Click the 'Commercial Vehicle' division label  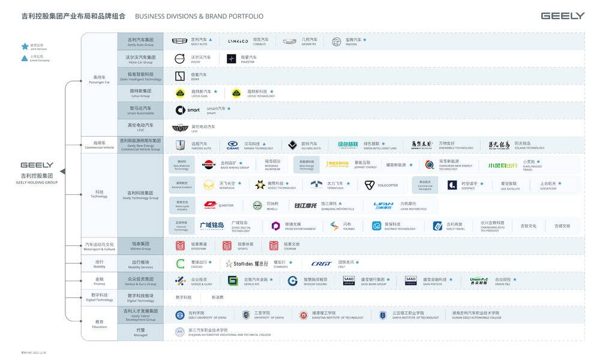click(x=99, y=145)
